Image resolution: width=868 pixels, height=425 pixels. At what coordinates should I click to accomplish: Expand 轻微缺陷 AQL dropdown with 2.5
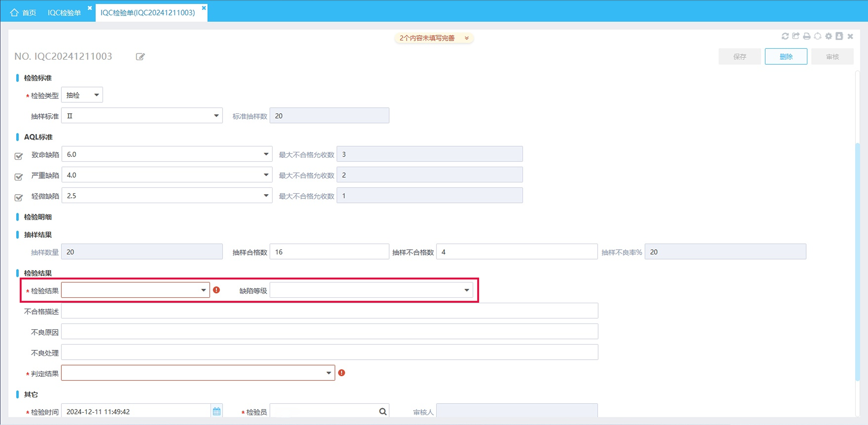pyautogui.click(x=167, y=196)
